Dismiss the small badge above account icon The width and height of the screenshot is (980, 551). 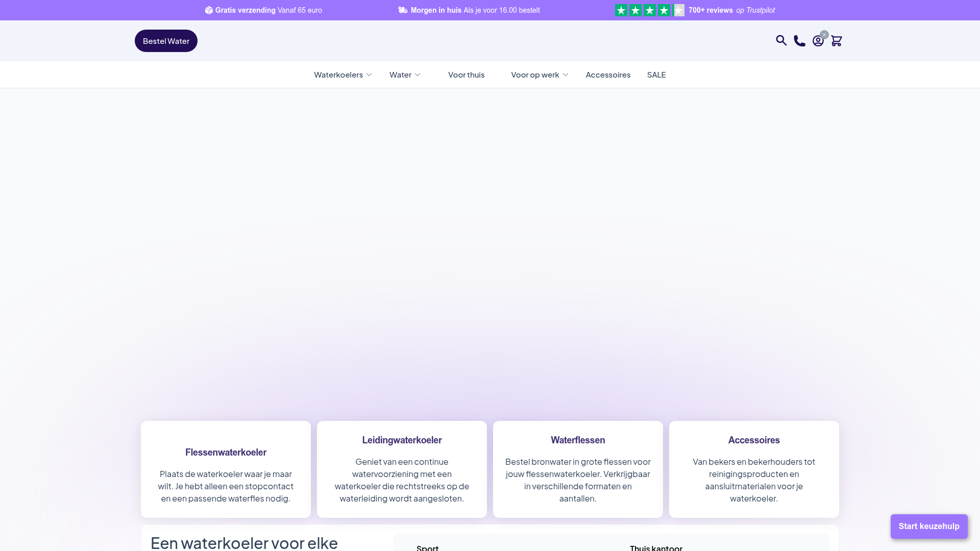point(824,35)
